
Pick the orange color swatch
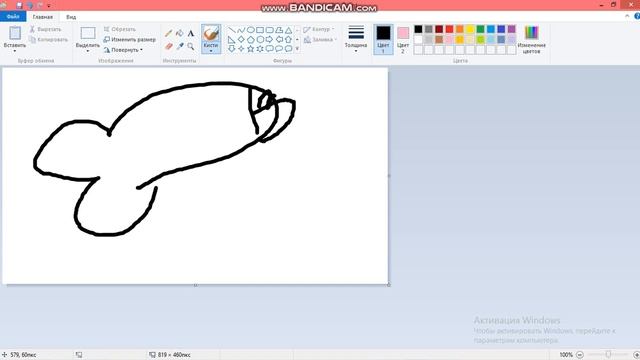[460, 29]
